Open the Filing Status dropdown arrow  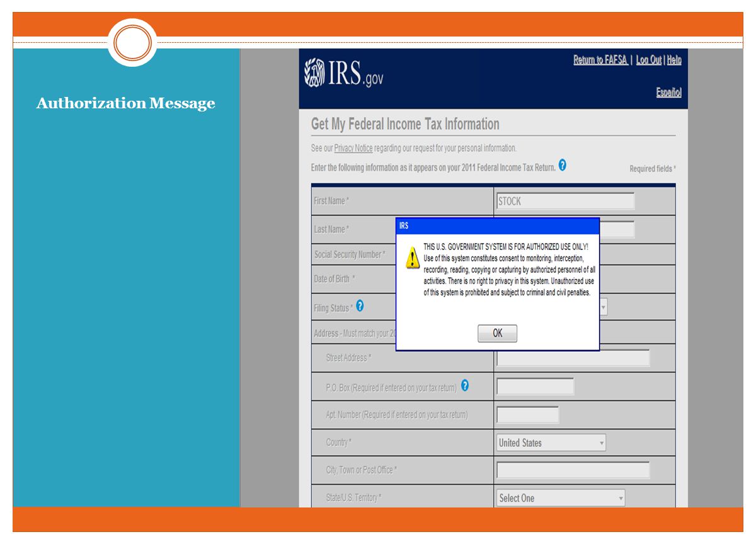604,307
